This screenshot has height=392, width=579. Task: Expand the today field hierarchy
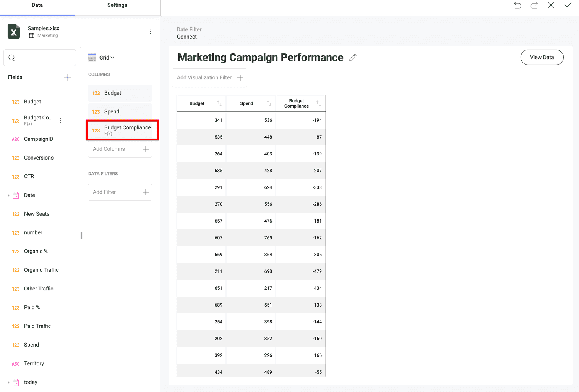tap(8, 382)
